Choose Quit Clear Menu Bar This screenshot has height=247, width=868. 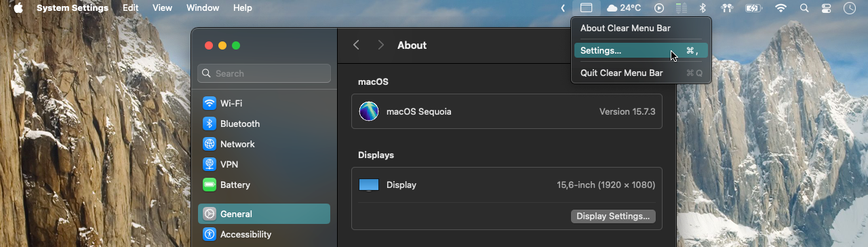pyautogui.click(x=641, y=73)
